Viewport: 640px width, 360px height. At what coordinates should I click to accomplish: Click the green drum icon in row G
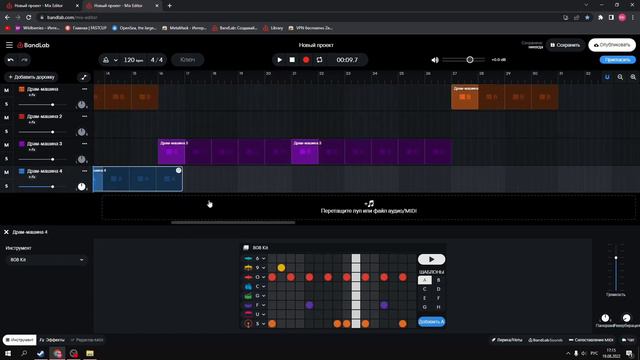click(x=248, y=296)
